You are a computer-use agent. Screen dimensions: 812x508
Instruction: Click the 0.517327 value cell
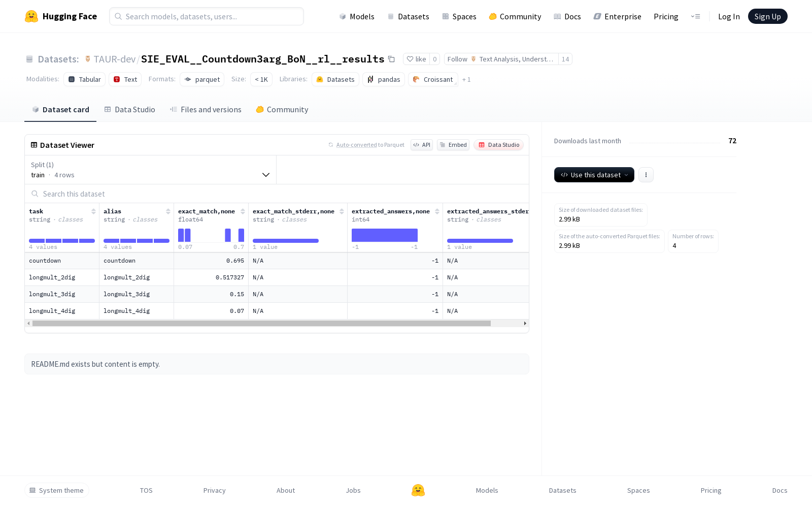(211, 277)
